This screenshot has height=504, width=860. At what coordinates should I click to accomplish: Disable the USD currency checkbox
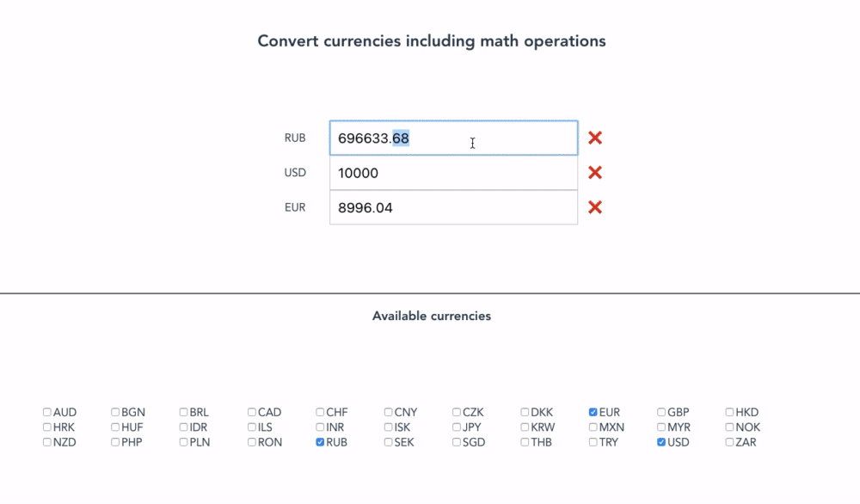660,442
